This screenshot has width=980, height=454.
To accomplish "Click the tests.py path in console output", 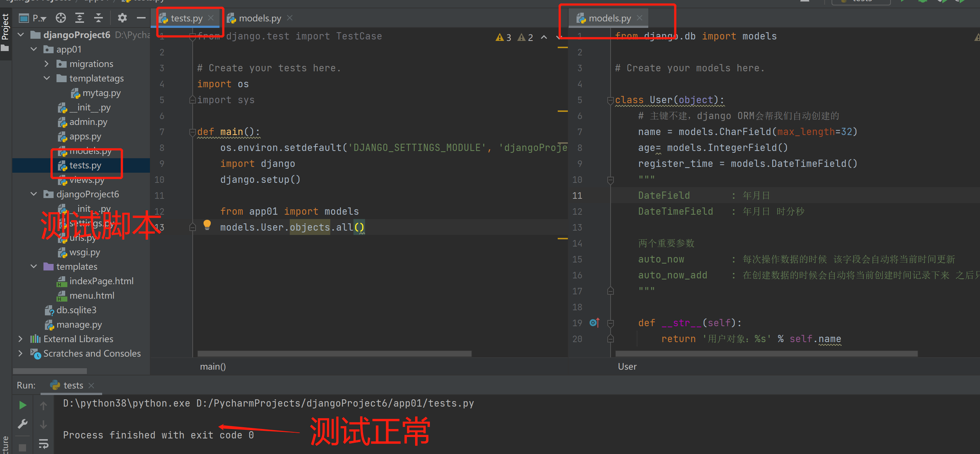I will point(335,403).
